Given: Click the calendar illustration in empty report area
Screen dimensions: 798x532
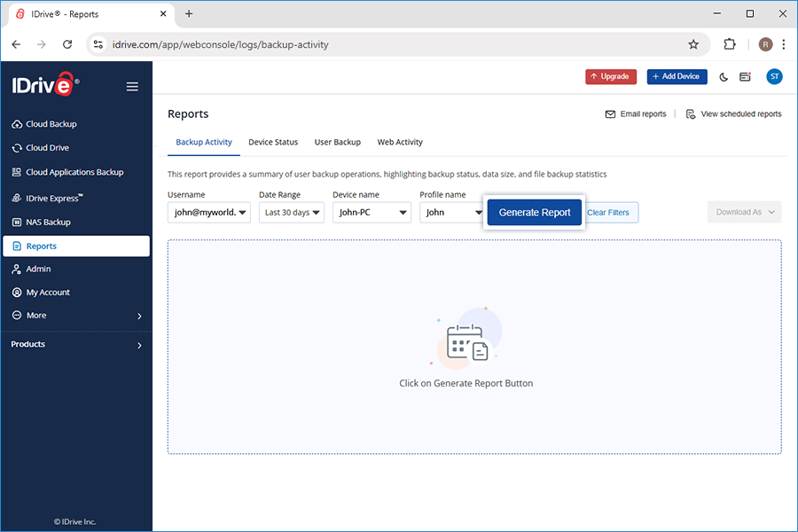Looking at the screenshot, I should coord(466,338).
